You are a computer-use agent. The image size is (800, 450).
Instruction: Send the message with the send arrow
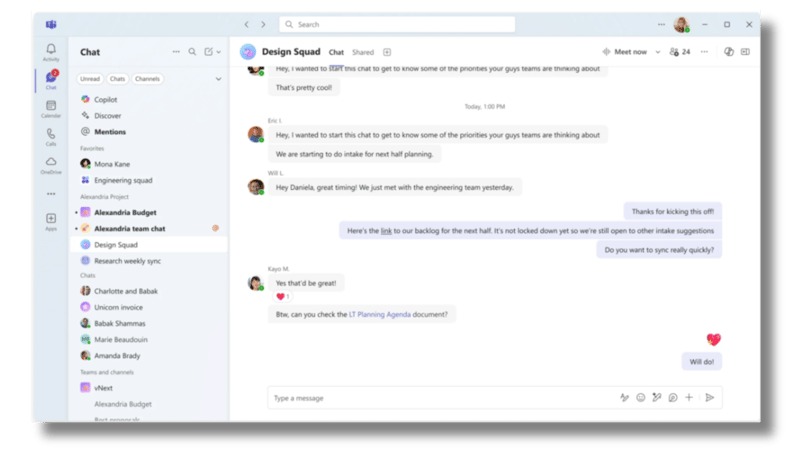coord(709,397)
